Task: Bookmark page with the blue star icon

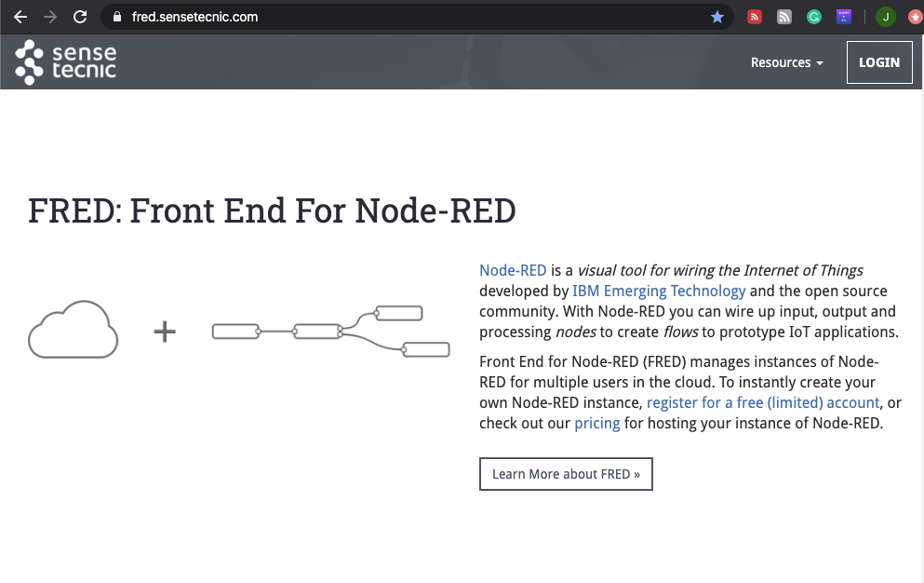Action: click(717, 17)
